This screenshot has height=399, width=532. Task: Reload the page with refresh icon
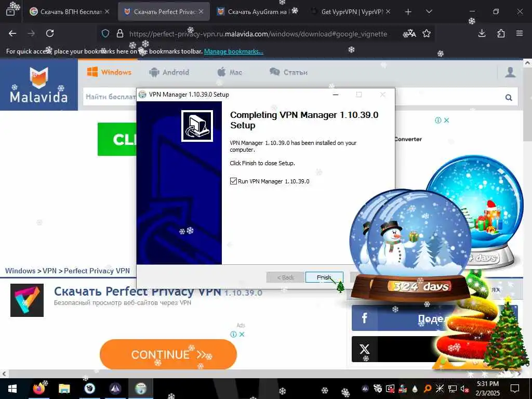(x=50, y=33)
